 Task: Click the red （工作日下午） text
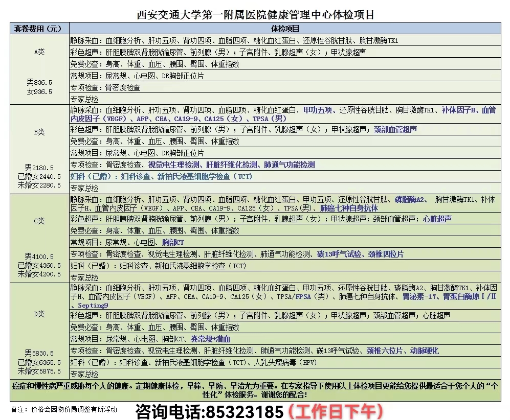336,412
